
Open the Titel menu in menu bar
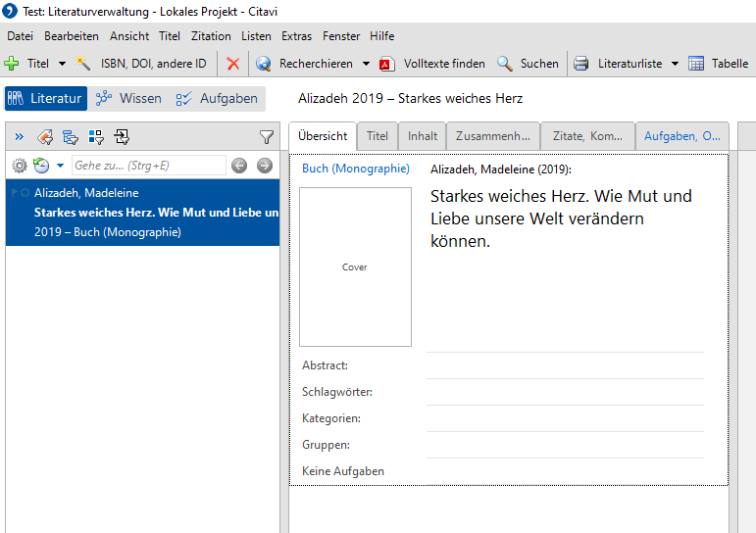pyautogui.click(x=170, y=36)
